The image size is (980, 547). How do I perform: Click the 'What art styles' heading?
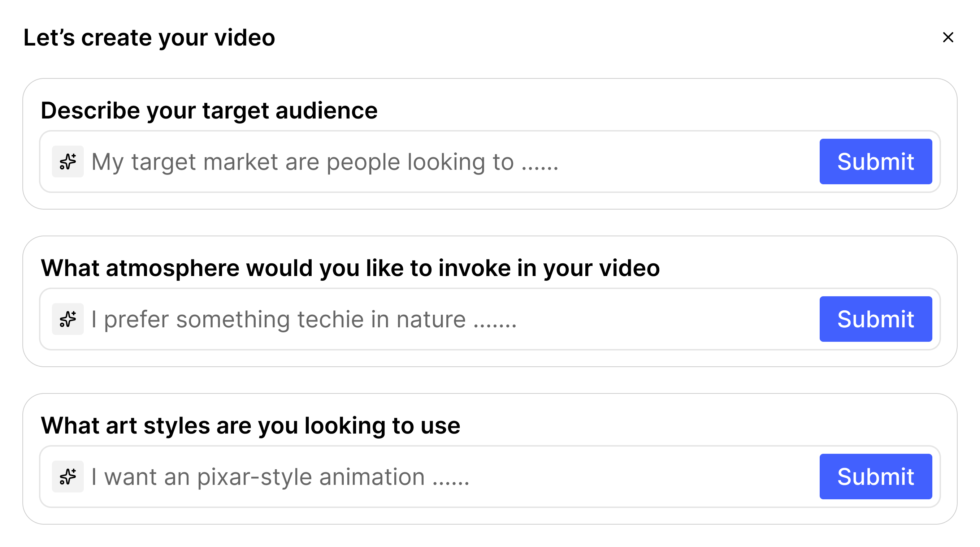click(x=250, y=426)
